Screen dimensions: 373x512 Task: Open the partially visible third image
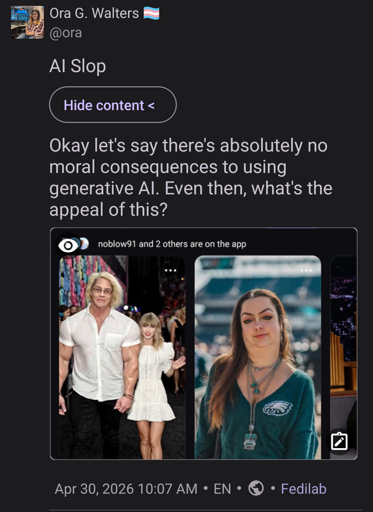[x=344, y=357]
